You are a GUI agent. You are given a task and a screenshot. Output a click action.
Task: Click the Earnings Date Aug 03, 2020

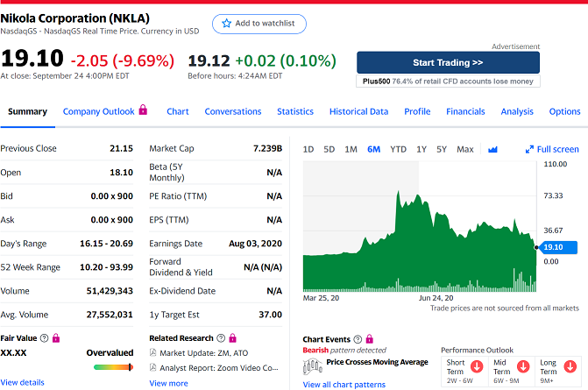tap(255, 244)
